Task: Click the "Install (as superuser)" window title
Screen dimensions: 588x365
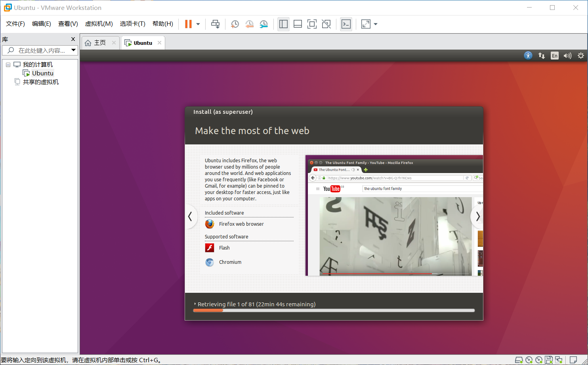Action: click(223, 112)
